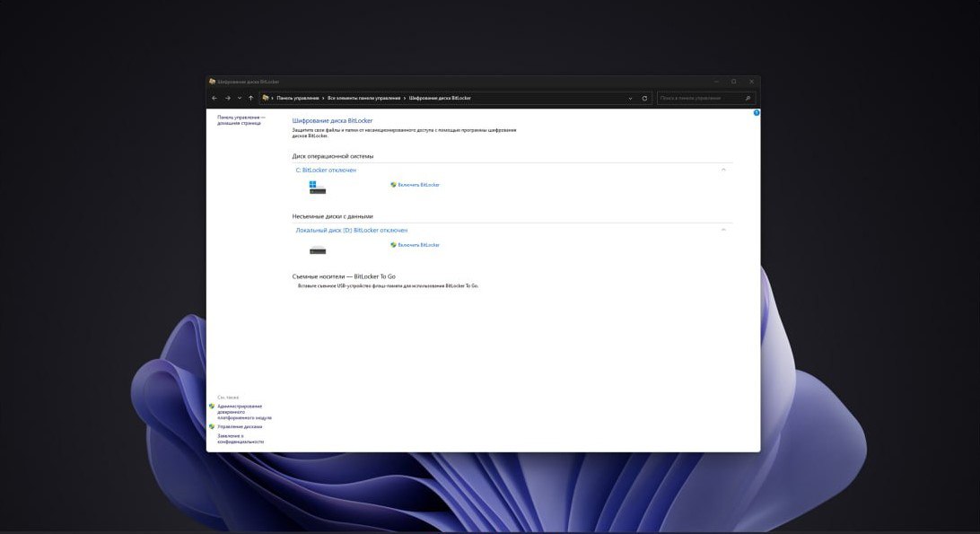The height and width of the screenshot is (534, 980).
Task: Click the control panel icon in address bar
Action: (266, 98)
